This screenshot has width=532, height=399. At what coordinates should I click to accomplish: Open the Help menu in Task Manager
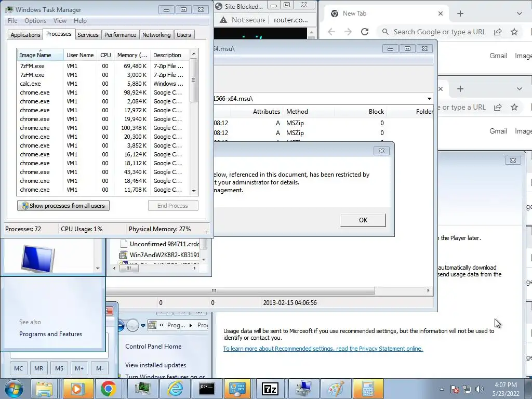[x=80, y=21]
